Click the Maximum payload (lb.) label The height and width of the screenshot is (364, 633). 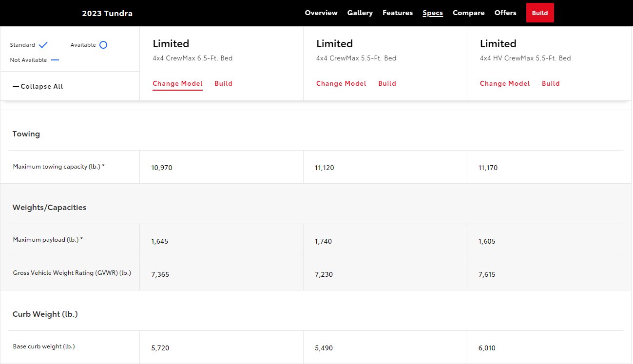(48, 240)
